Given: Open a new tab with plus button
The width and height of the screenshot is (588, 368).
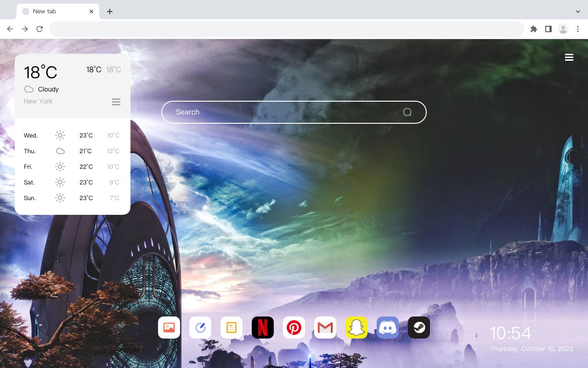Looking at the screenshot, I should point(109,11).
